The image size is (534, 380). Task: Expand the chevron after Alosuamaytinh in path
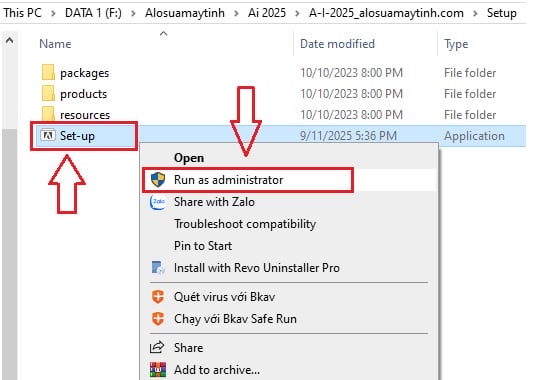click(236, 13)
